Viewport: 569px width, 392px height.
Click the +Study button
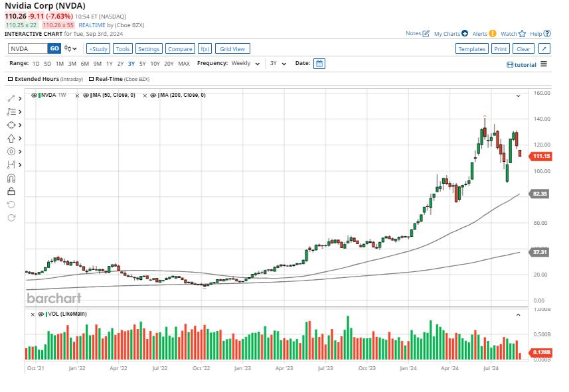coord(98,48)
